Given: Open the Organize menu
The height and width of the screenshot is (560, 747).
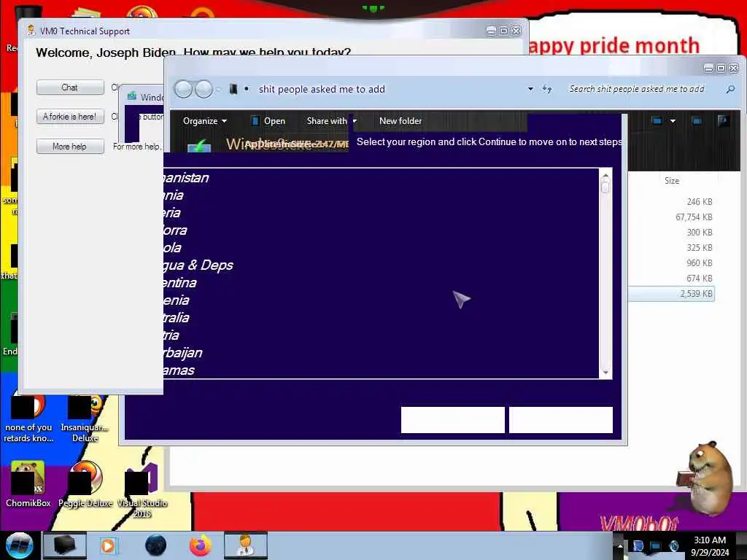Looking at the screenshot, I should pyautogui.click(x=205, y=121).
